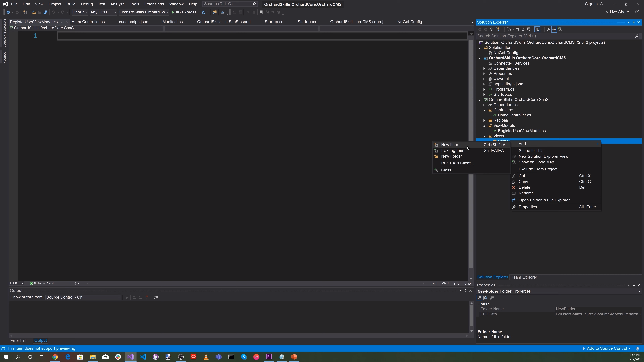Choose Rename in the context menu
This screenshot has width=644, height=362.
point(555,193)
